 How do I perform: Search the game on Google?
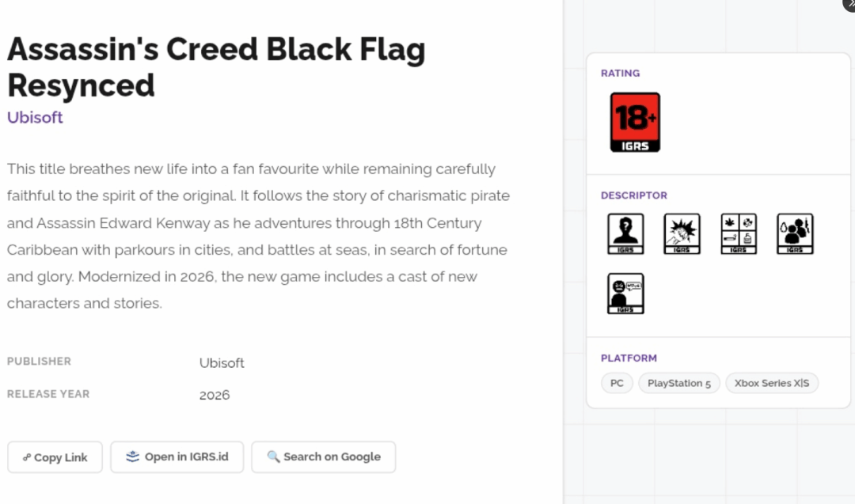point(323,457)
